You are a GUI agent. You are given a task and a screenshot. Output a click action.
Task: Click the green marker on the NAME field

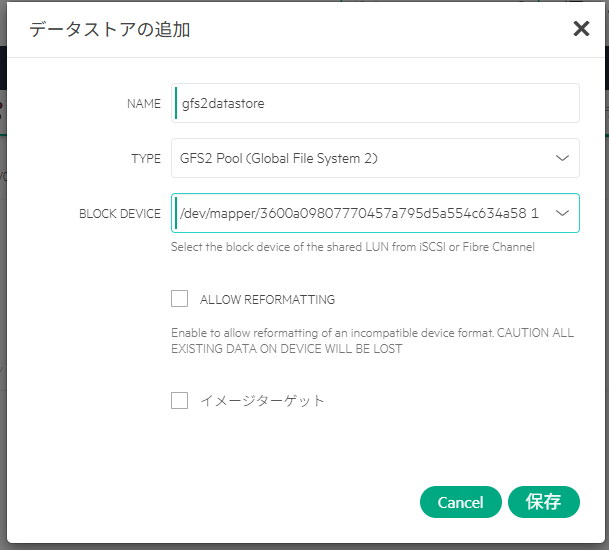pos(175,103)
